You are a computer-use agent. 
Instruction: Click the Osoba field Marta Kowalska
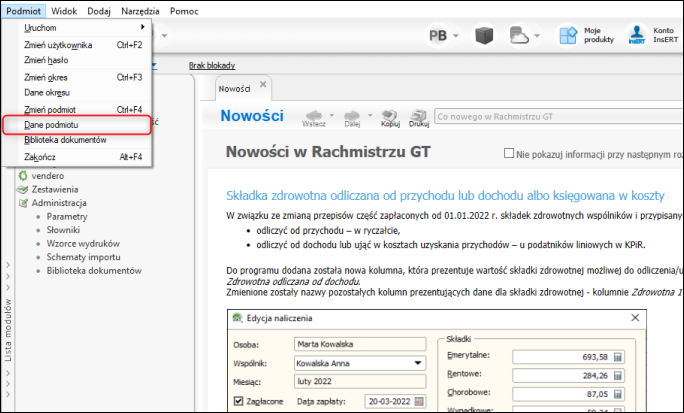click(x=360, y=344)
